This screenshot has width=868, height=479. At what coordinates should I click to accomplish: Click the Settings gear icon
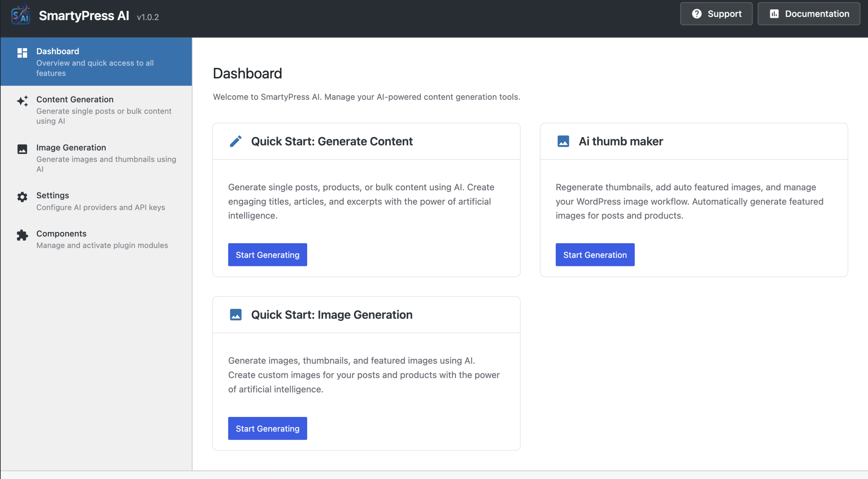coord(22,197)
